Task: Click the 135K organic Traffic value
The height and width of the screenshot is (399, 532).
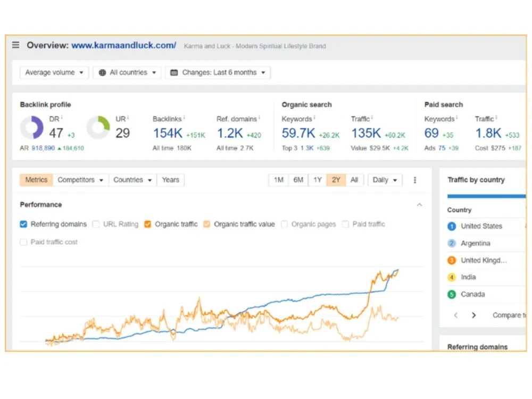Action: click(366, 134)
